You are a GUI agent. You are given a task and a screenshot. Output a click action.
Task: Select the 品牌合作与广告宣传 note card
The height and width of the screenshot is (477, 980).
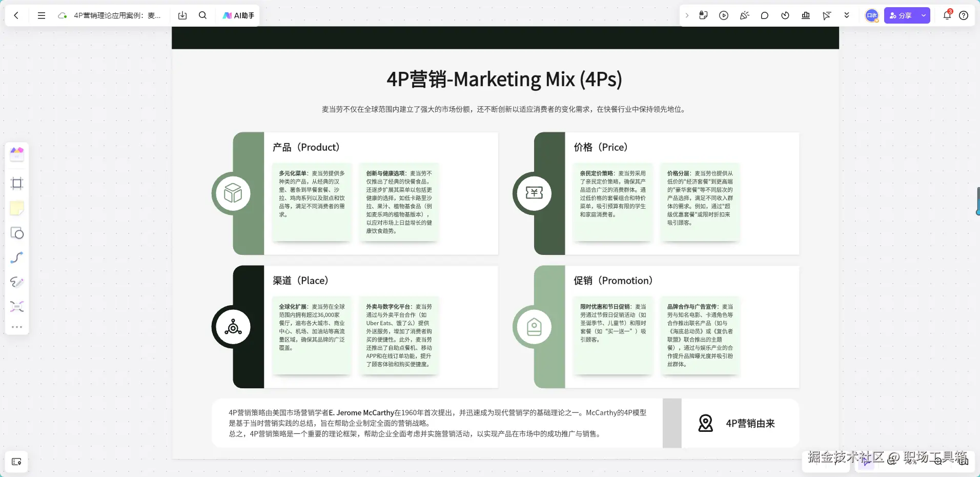[x=700, y=335]
